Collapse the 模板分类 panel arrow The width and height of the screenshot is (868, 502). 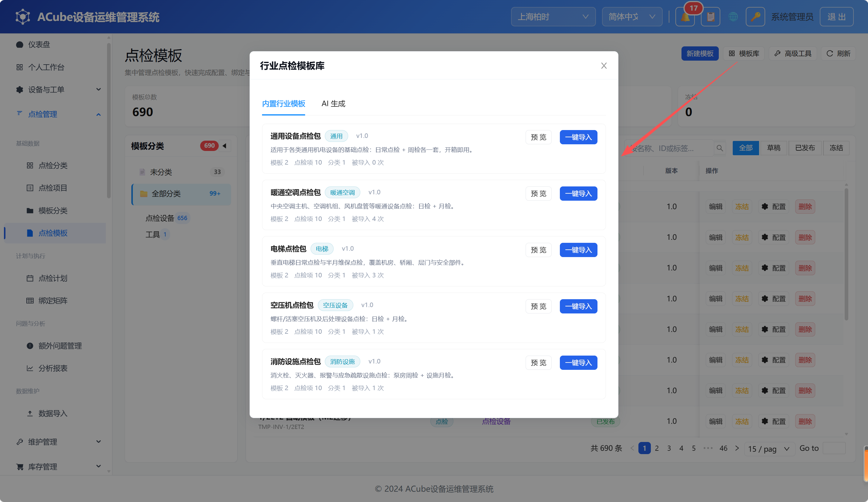tap(224, 146)
